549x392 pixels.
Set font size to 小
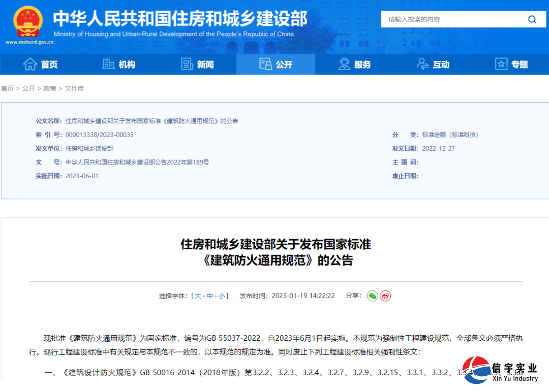[221, 296]
